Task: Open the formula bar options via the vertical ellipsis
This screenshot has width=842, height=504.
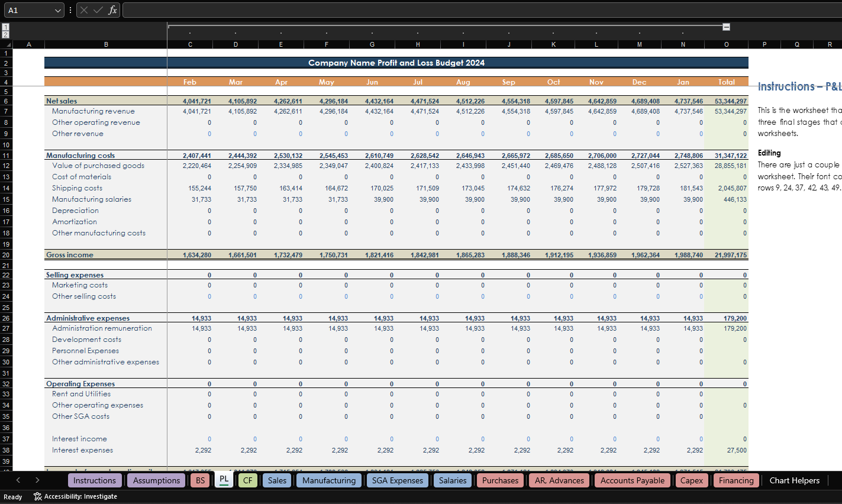Action: coord(70,9)
